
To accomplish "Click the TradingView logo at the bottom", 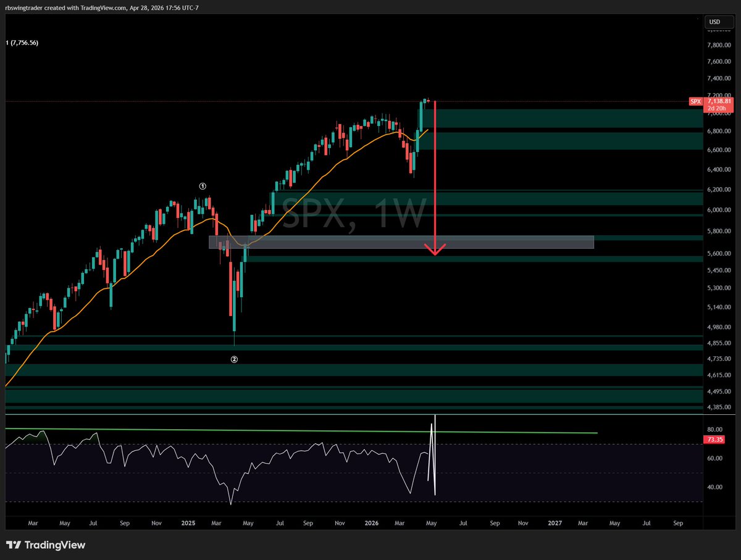I will coord(46,545).
